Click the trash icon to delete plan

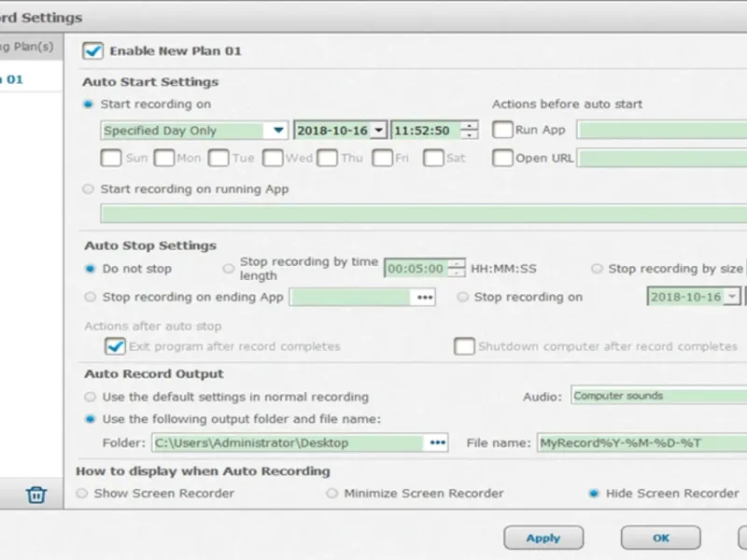[x=36, y=495]
